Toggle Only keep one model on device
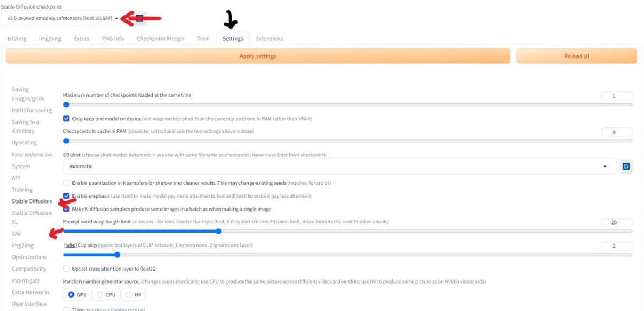The width and height of the screenshot is (644, 311). click(x=67, y=119)
